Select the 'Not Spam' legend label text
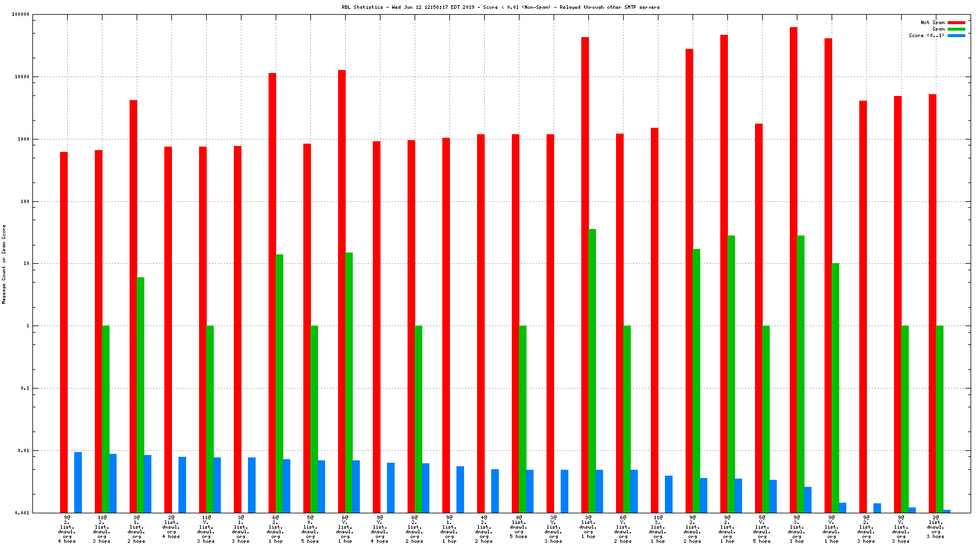 pos(932,22)
